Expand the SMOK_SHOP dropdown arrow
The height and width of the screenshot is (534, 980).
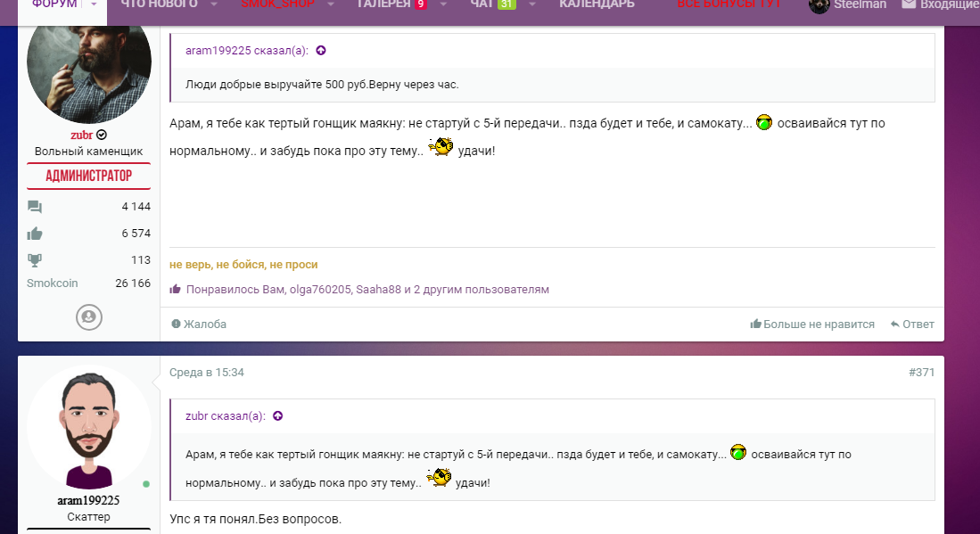click(331, 4)
